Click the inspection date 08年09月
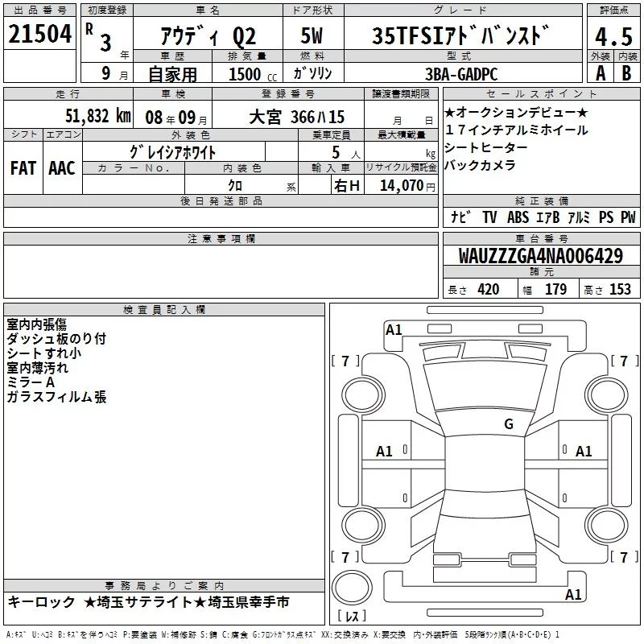The height and width of the screenshot is (644, 644). coord(176,118)
